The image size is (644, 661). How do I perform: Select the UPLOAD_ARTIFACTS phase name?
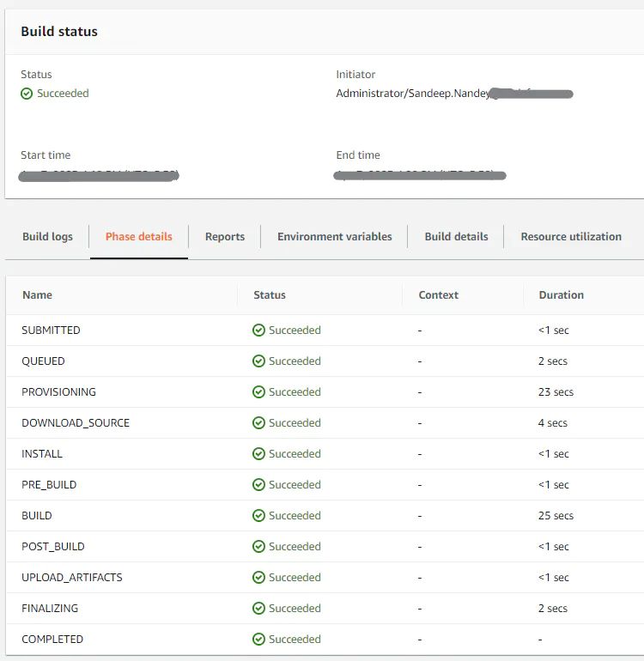(x=71, y=578)
